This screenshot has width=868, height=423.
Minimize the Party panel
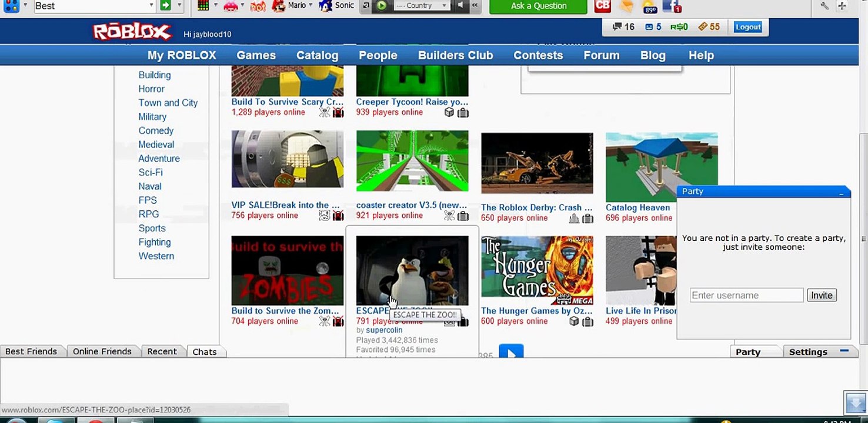point(842,192)
